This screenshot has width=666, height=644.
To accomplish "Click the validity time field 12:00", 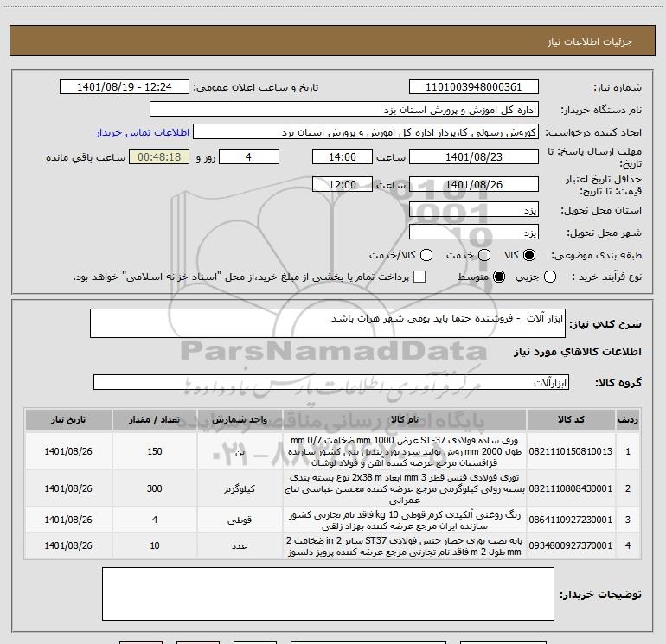I will click(x=343, y=184).
